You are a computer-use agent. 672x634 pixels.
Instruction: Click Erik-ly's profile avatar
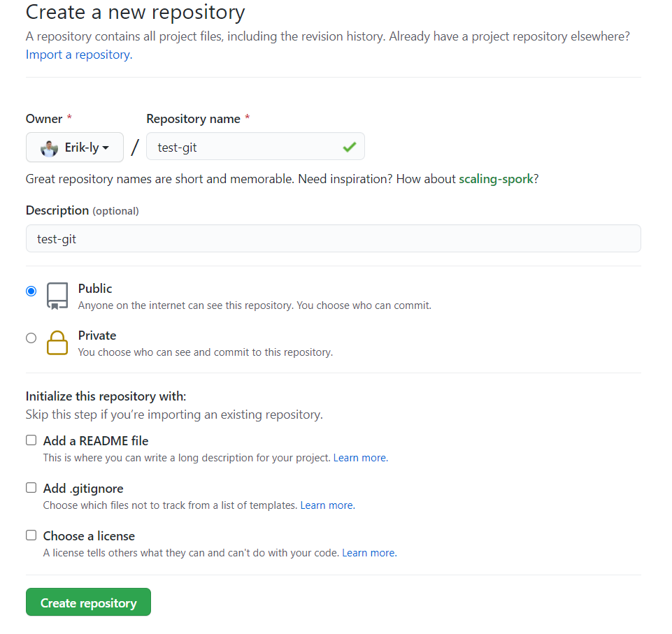(48, 147)
